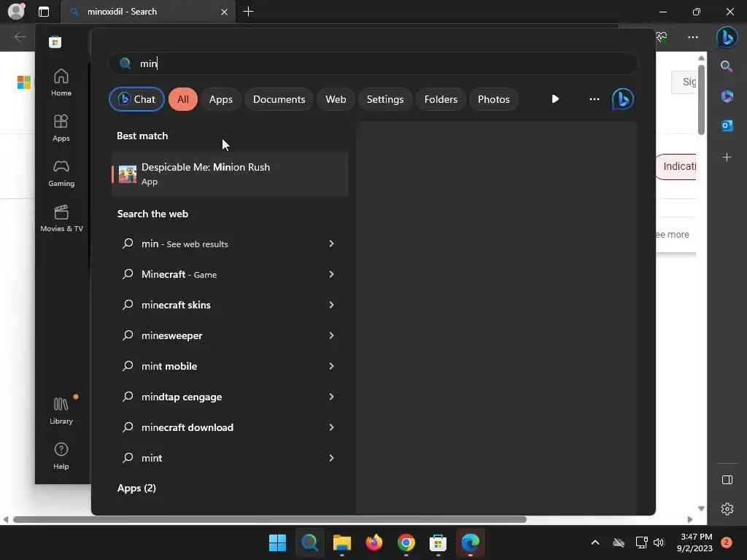Select the Chat filter
The width and height of the screenshot is (747, 560).
[136, 99]
